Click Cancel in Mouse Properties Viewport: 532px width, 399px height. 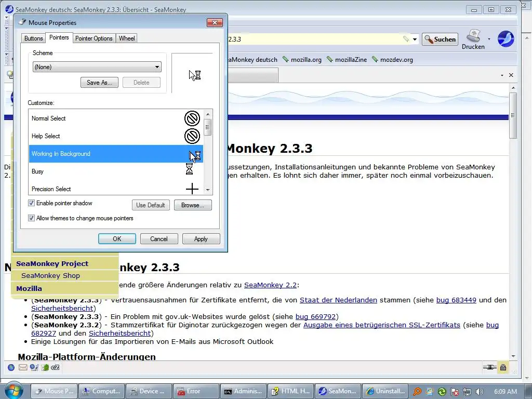(x=159, y=239)
